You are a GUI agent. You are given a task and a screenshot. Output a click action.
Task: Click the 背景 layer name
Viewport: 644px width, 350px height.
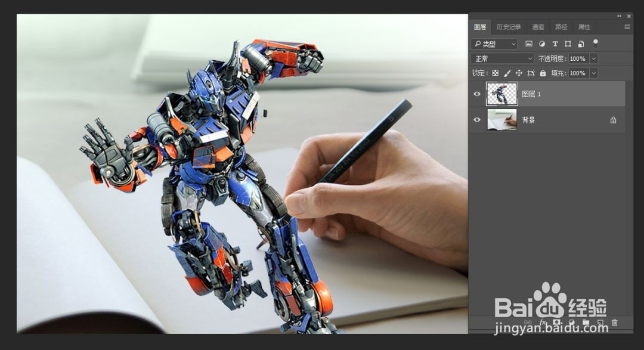point(528,120)
